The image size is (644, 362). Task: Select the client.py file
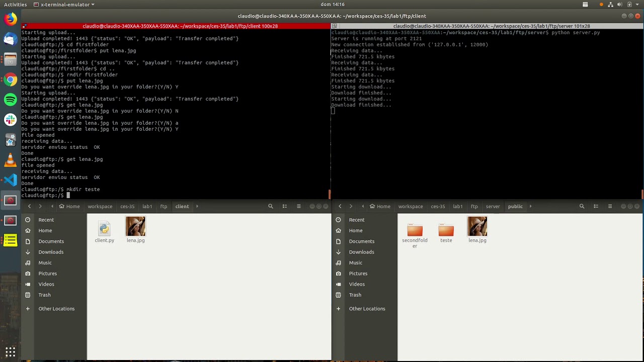pos(104,232)
